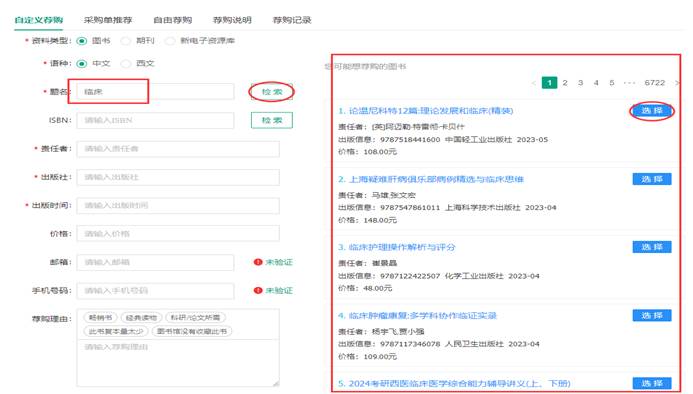693x394 pixels.
Task: View the 荐购记录 tab
Action: (x=292, y=20)
